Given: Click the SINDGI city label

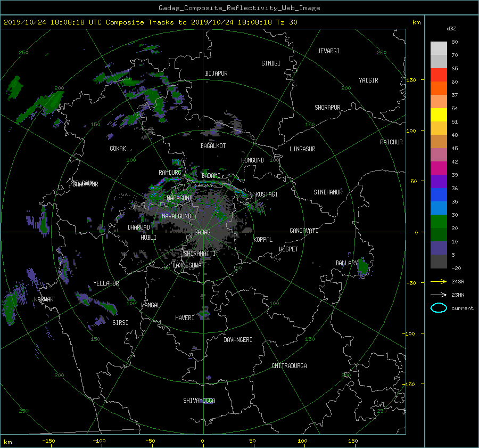Looking at the screenshot, I should (271, 63).
